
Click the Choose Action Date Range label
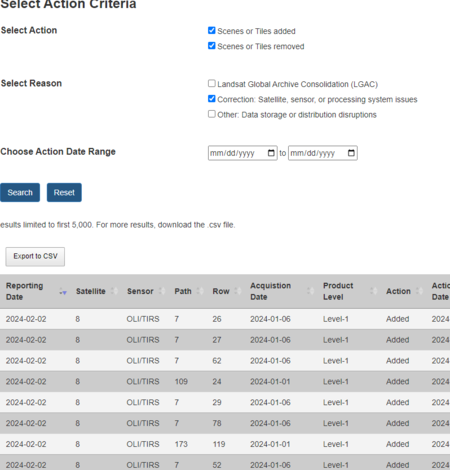pos(58,152)
